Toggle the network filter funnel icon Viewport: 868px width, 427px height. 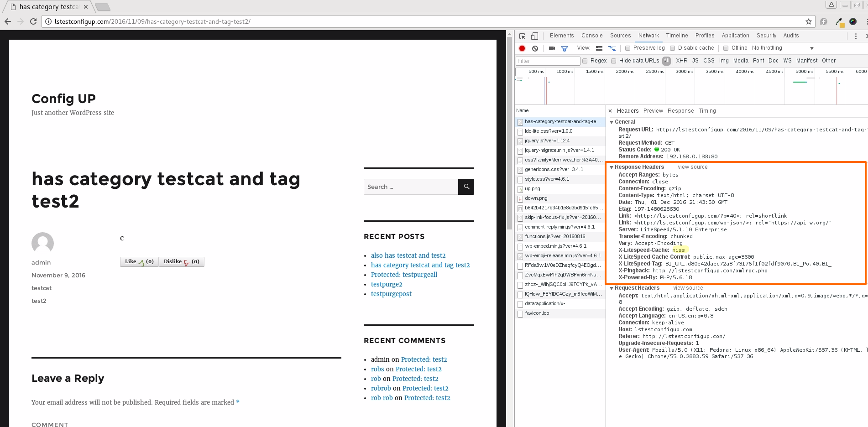click(565, 48)
